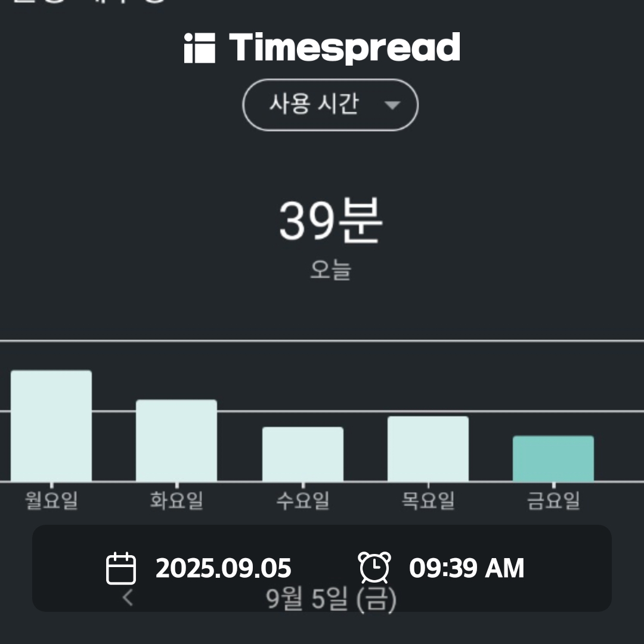Screen dimensions: 644x644
Task: Click the 화요일 axis label
Action: [177, 500]
